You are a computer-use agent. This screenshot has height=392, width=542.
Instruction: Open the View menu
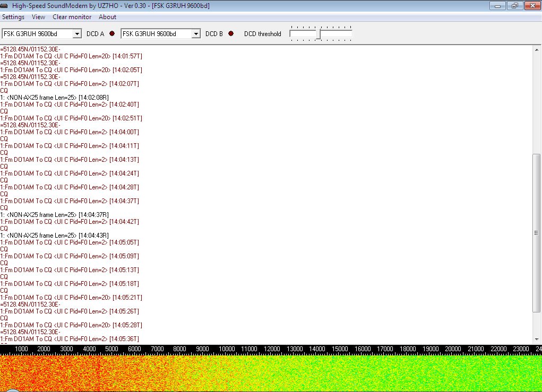[38, 17]
